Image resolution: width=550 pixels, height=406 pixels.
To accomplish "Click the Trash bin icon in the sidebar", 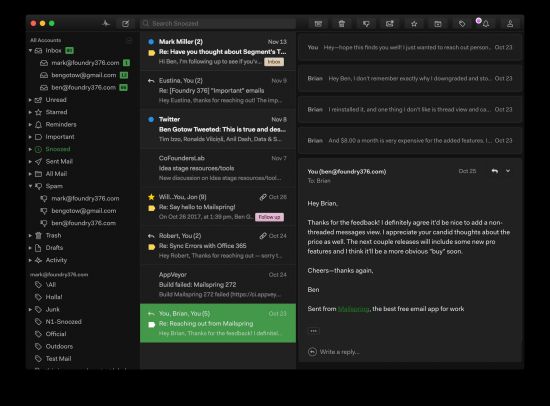I will [x=39, y=235].
